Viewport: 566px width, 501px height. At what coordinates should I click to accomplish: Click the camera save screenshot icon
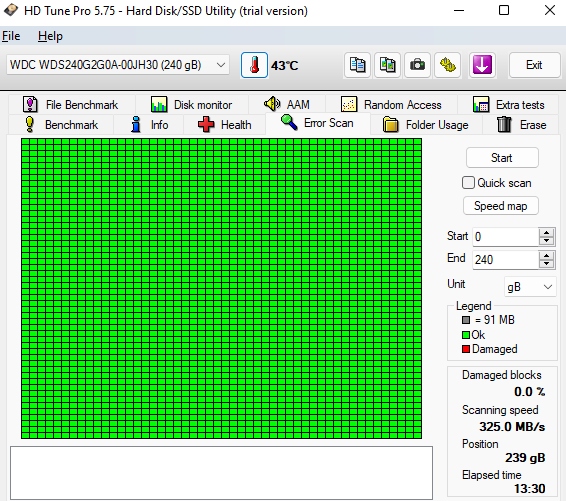[x=417, y=65]
